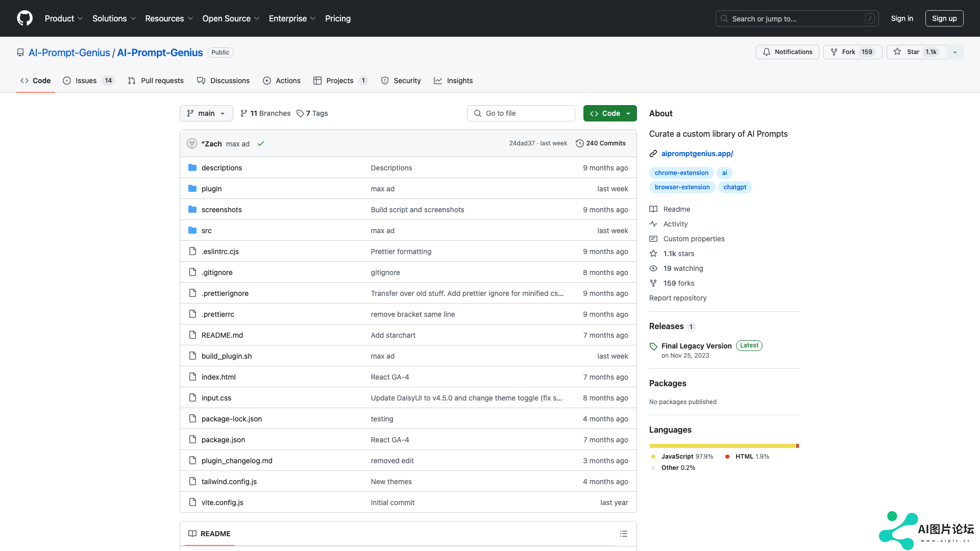Fork this repository
Screen dimensions: 980x551
[852, 52]
